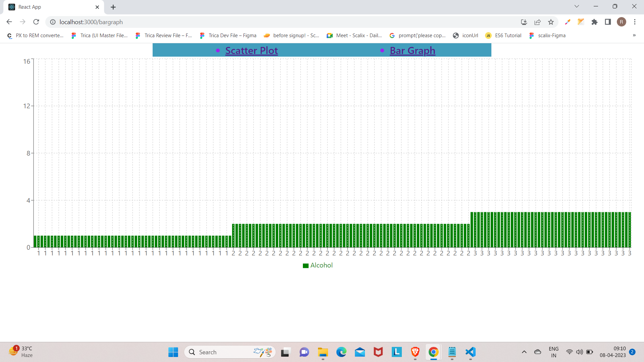Open the tab search dropdown chevron

(577, 6)
